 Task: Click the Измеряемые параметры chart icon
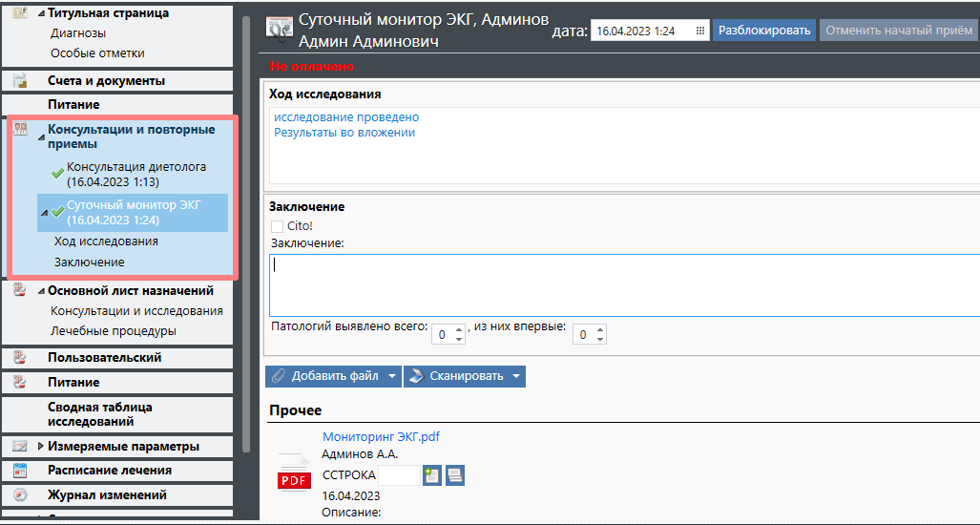tap(20, 446)
